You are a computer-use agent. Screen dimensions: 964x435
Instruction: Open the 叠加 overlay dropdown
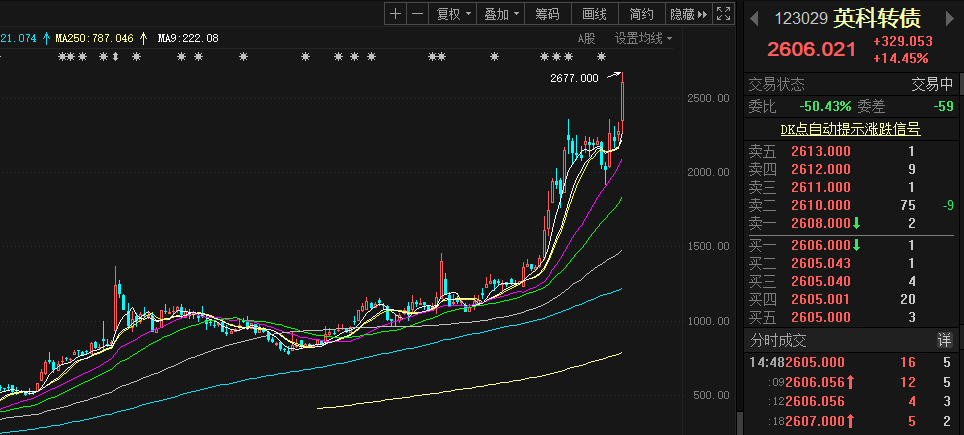(502, 14)
